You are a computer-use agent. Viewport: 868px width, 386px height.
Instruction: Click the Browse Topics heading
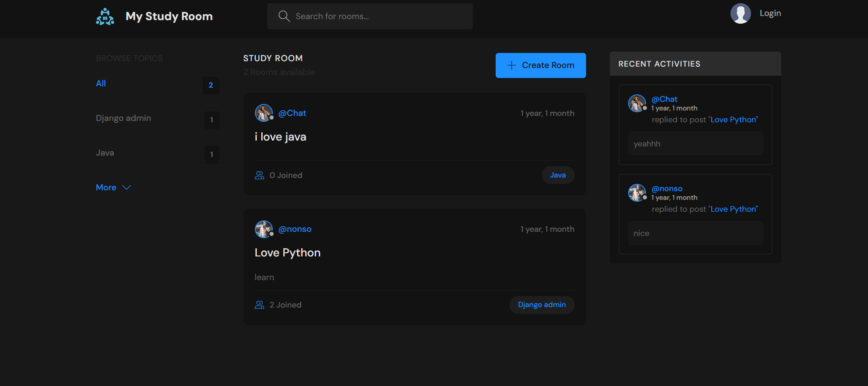[x=129, y=58]
